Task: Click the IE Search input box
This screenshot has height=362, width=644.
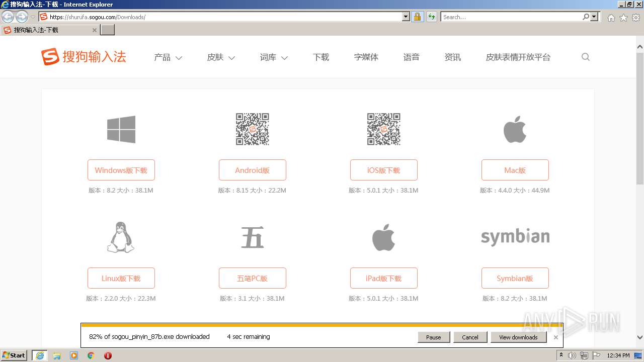Action: coord(511,17)
